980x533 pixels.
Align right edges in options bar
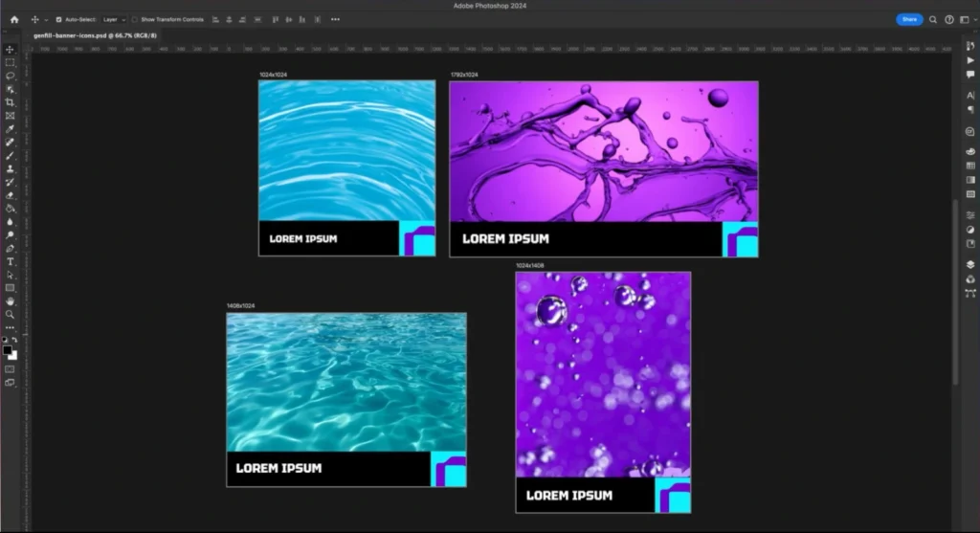pos(242,19)
